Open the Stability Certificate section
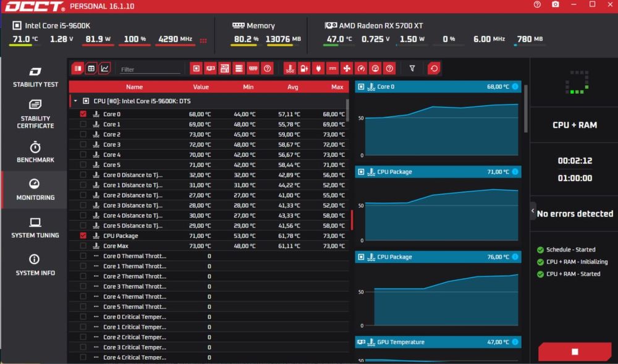The width and height of the screenshot is (618, 364). 35,114
